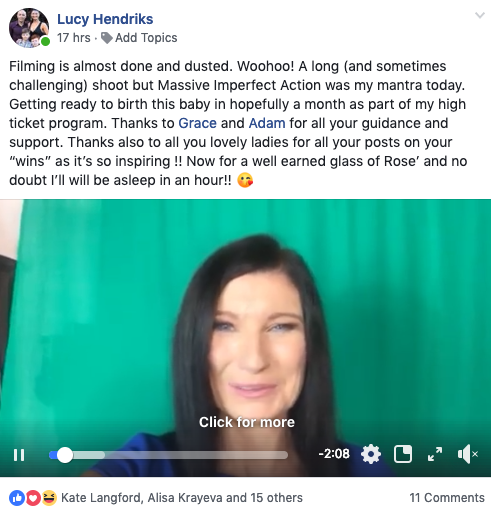Open the 11 Comments link
This screenshot has height=516, width=491.
447,498
